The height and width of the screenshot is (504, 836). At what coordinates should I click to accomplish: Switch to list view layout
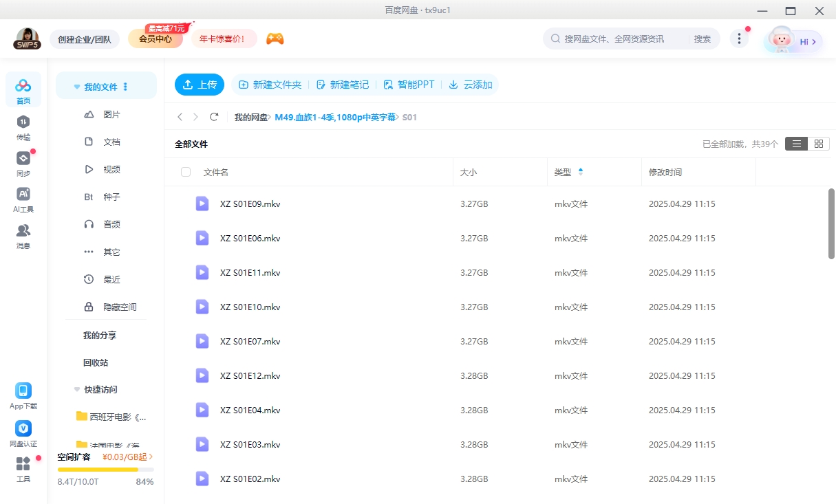(796, 144)
